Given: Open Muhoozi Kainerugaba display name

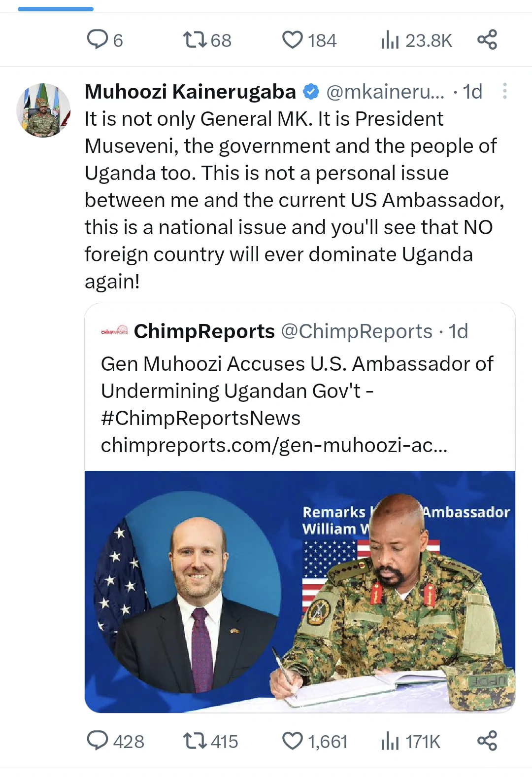Looking at the screenshot, I should pyautogui.click(x=190, y=92).
